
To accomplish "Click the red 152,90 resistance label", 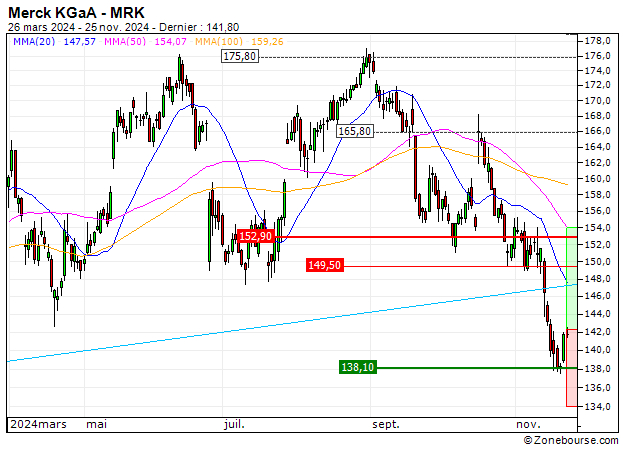I will click(256, 236).
